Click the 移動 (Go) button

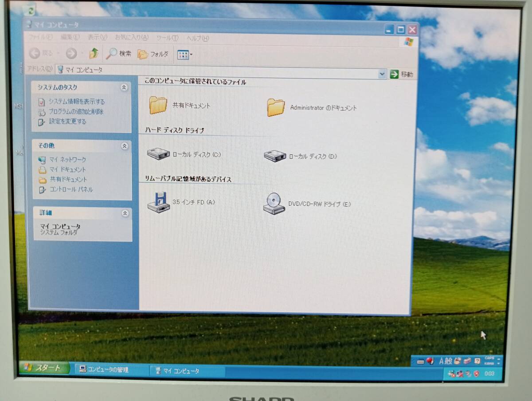coord(402,75)
